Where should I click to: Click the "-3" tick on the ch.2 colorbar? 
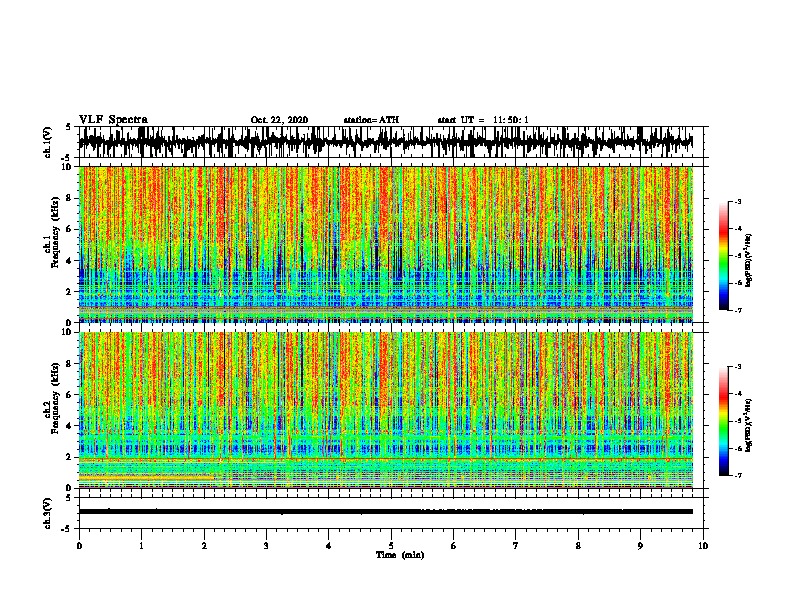click(737, 367)
